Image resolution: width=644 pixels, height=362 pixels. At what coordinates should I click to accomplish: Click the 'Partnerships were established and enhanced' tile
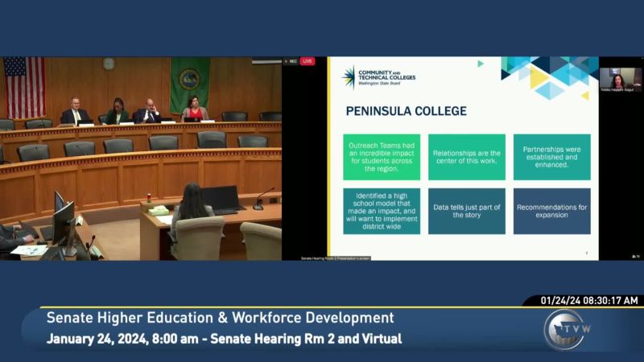click(x=551, y=157)
